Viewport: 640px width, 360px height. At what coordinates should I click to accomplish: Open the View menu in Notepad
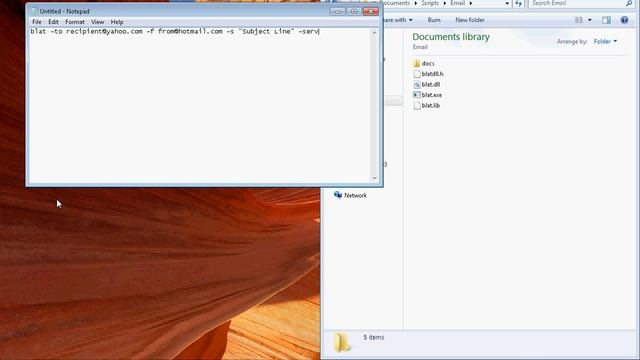tap(98, 22)
